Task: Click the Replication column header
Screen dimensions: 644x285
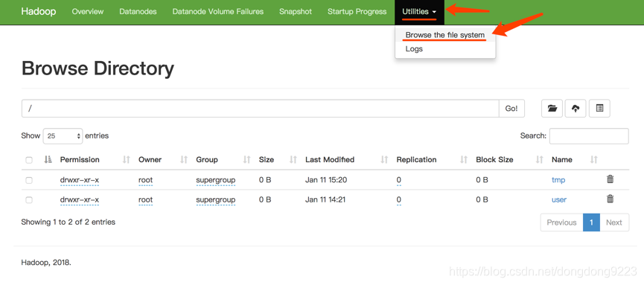Action: [416, 160]
